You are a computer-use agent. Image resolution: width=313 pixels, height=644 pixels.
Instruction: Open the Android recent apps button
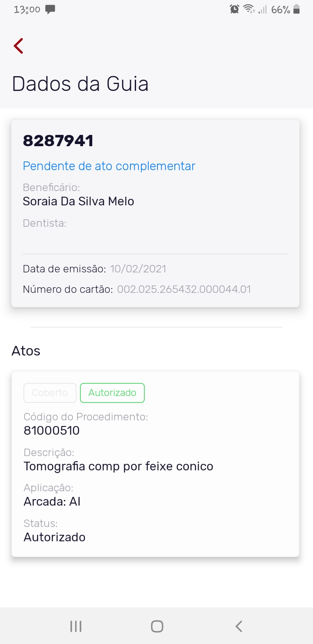click(76, 626)
